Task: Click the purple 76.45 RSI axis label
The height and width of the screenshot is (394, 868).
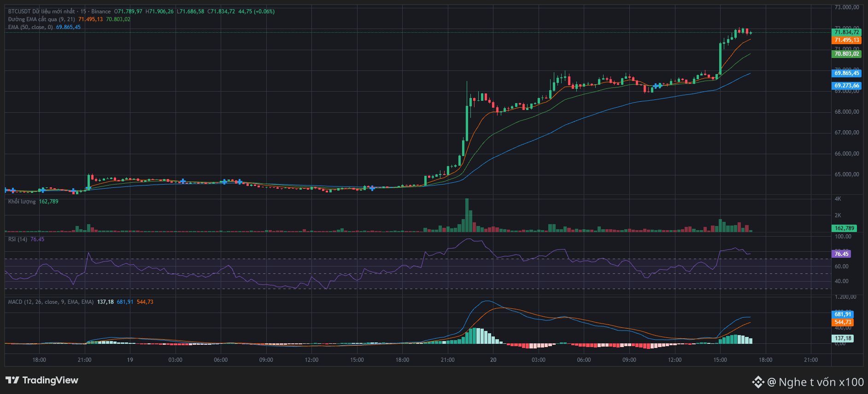Action: (841, 254)
